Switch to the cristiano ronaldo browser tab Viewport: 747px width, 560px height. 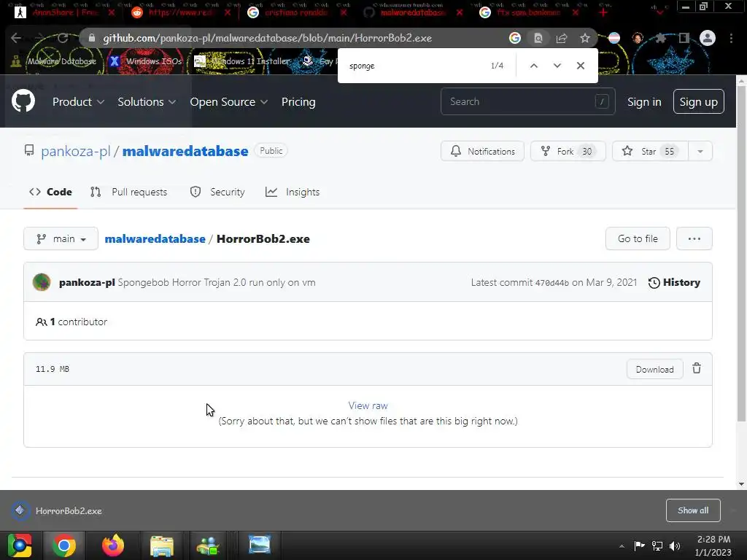[x=296, y=12]
